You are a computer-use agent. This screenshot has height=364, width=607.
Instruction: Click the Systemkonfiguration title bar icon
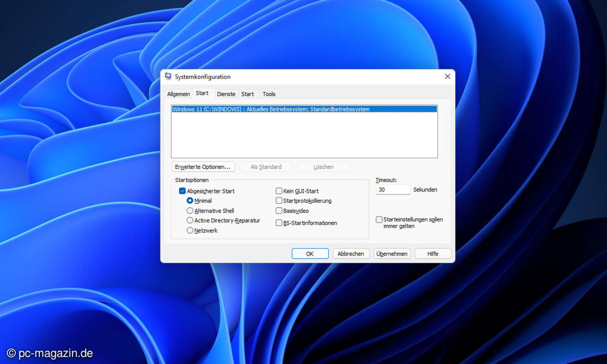pos(168,76)
